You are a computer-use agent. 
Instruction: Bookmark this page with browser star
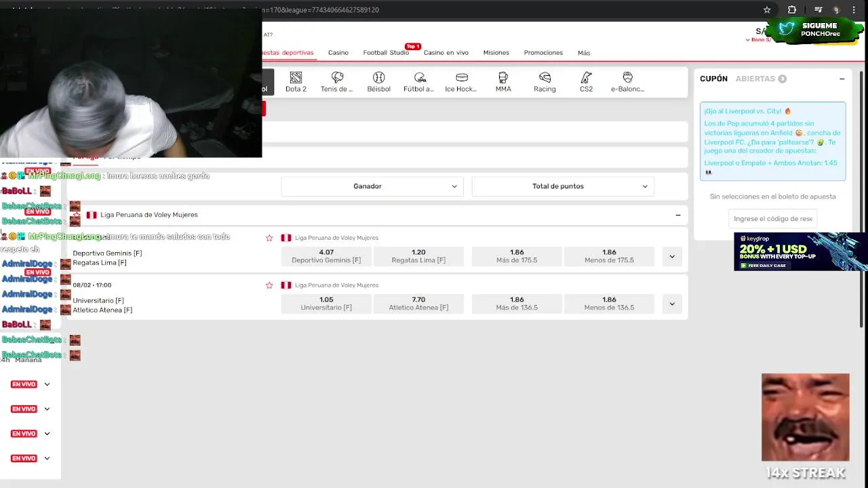point(767,10)
